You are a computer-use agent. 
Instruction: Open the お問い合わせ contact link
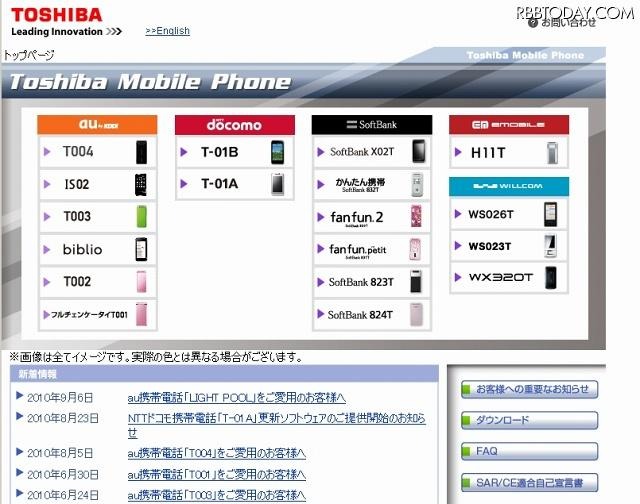point(569,22)
